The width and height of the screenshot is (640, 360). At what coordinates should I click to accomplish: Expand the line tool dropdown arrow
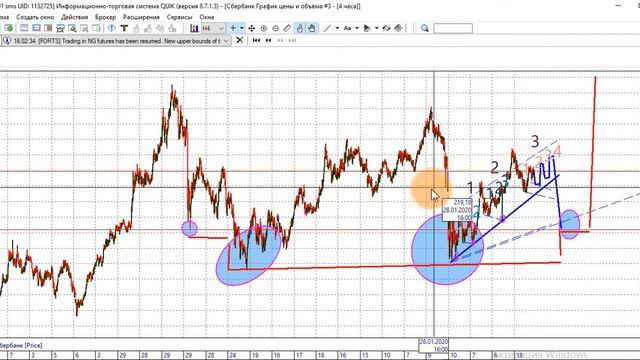337,28
